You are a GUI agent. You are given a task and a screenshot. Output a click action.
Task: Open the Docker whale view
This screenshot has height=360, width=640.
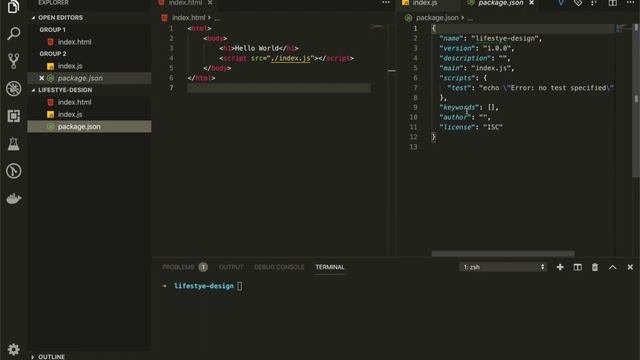click(13, 199)
